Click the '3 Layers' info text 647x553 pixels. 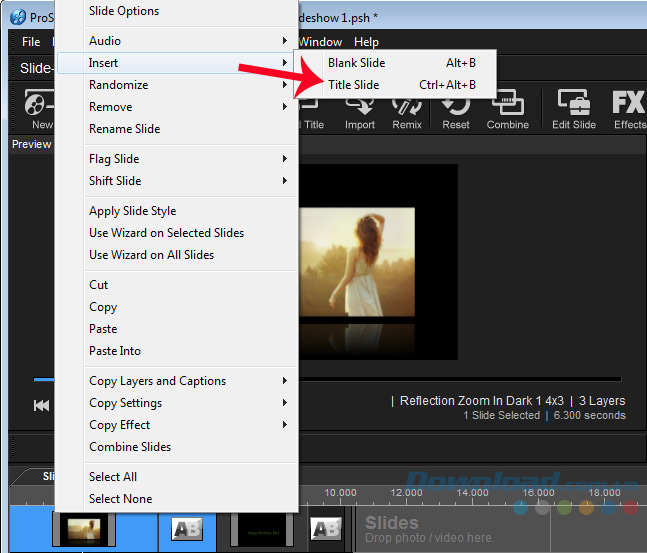pos(602,401)
